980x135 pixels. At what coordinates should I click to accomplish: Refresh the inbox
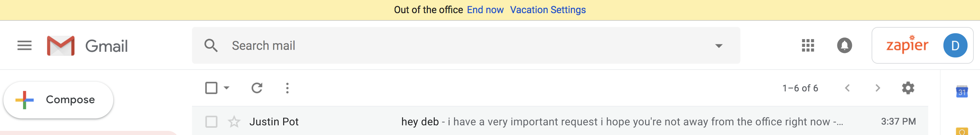click(x=257, y=88)
